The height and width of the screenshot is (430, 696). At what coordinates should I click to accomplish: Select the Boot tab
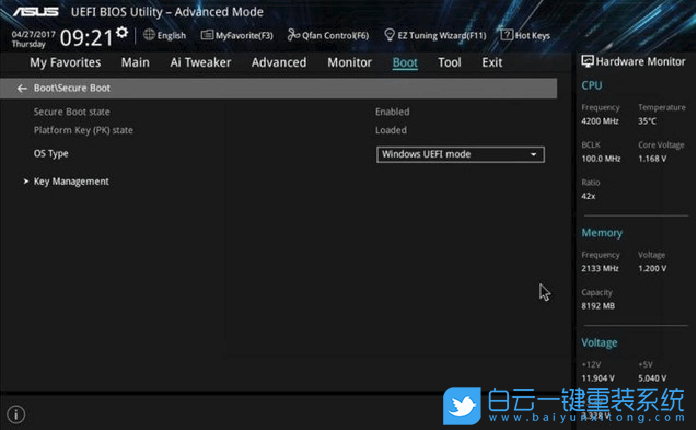(x=405, y=62)
